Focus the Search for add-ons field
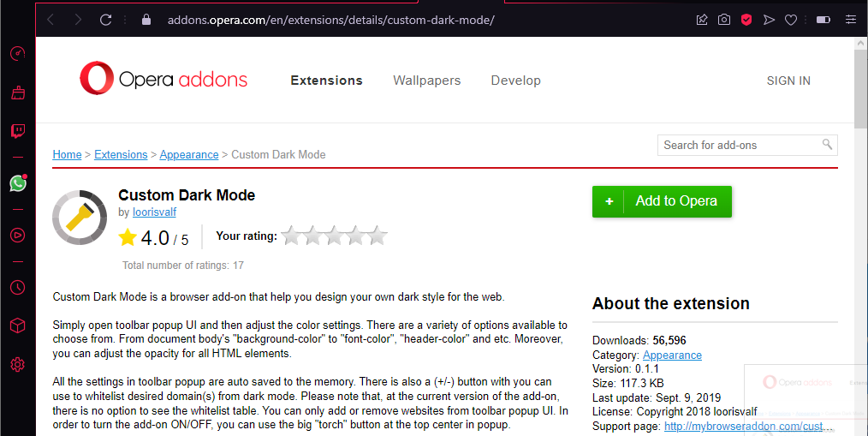Viewport: 868px width, 436px height. (x=747, y=145)
